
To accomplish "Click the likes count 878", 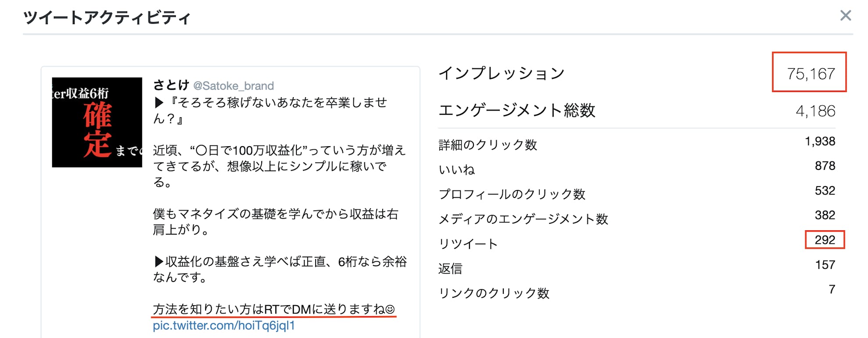I will pos(825,166).
